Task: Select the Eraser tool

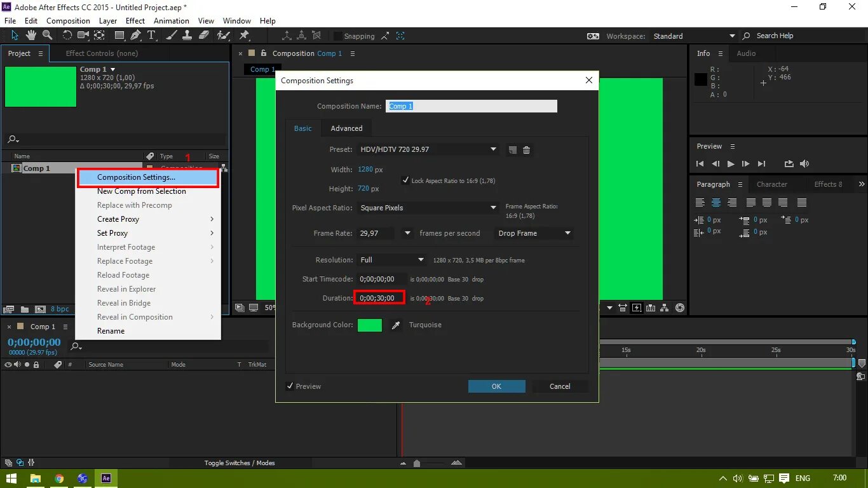Action: pyautogui.click(x=204, y=36)
